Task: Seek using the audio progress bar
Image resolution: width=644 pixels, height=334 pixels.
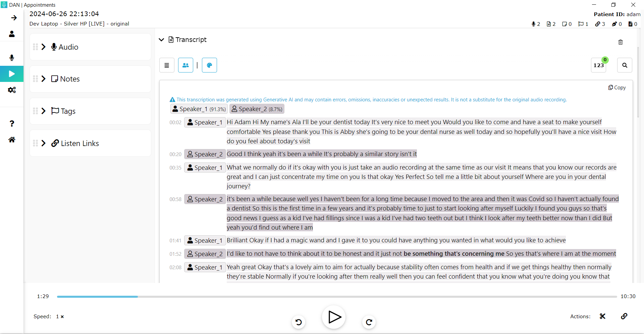Action: (x=335, y=296)
